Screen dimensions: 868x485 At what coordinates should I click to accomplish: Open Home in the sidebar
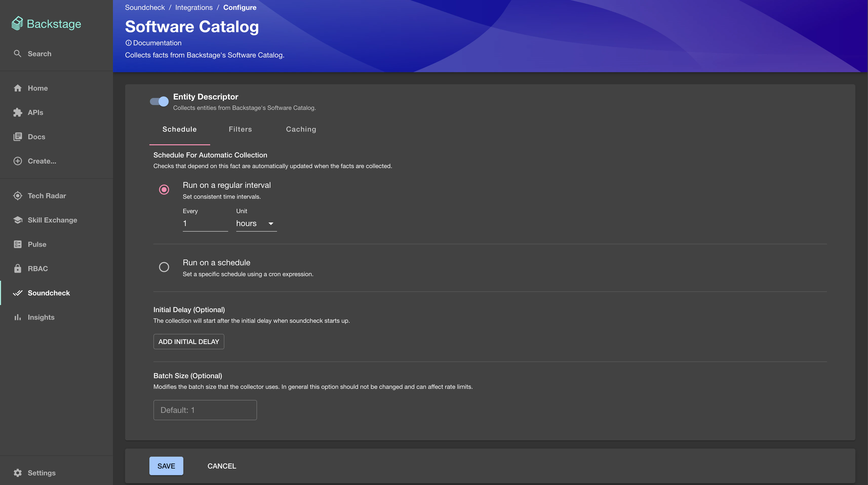pos(56,88)
